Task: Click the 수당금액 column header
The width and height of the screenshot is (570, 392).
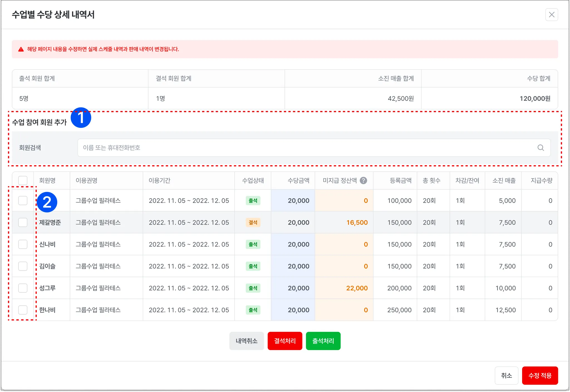Action: [x=298, y=181]
